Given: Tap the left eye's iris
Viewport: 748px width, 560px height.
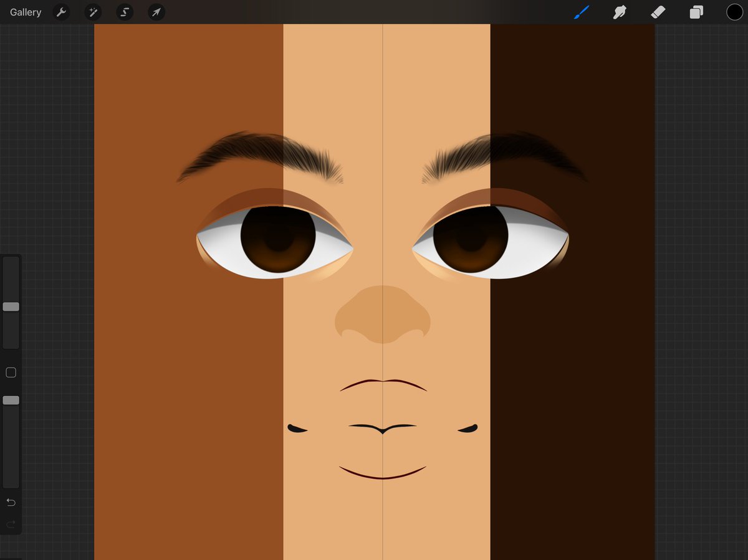Looking at the screenshot, I should tap(278, 239).
